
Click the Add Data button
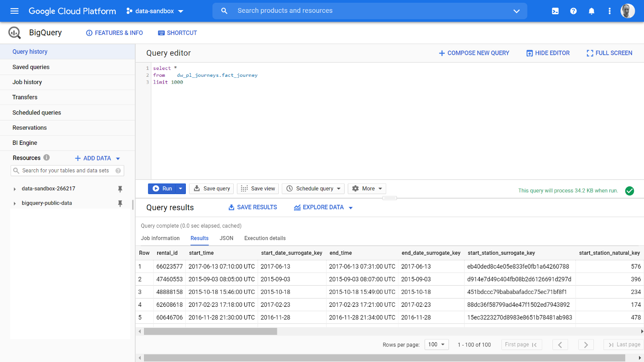[93, 158]
